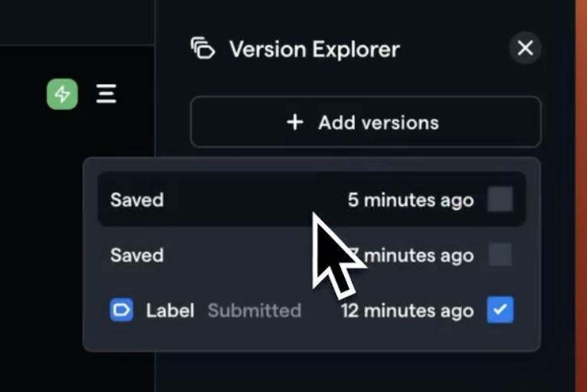The height and width of the screenshot is (392, 587).
Task: Uncheck the 12 minutes ago version checkbox
Action: pyautogui.click(x=500, y=310)
